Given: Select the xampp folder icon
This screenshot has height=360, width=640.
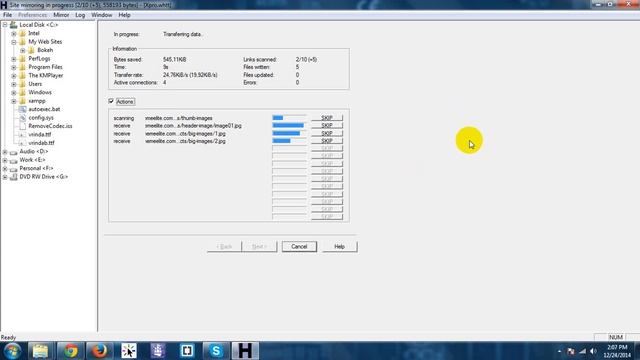Looking at the screenshot, I should tap(22, 101).
